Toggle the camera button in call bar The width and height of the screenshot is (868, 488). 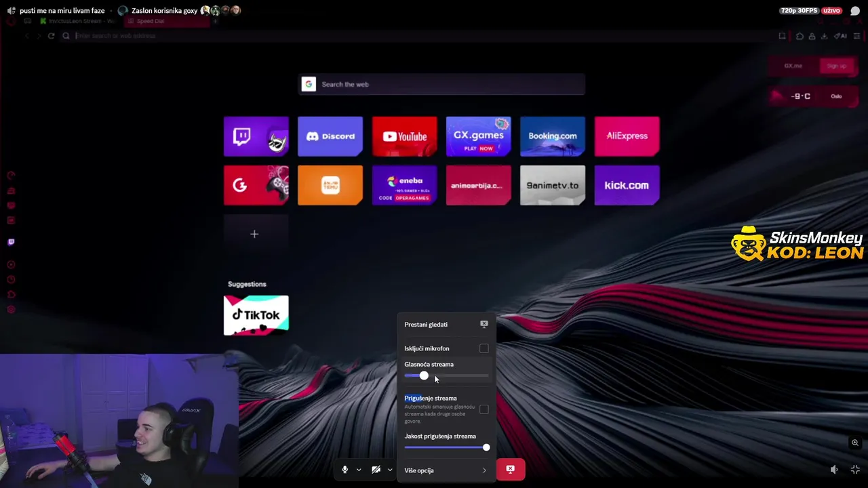pyautogui.click(x=376, y=470)
